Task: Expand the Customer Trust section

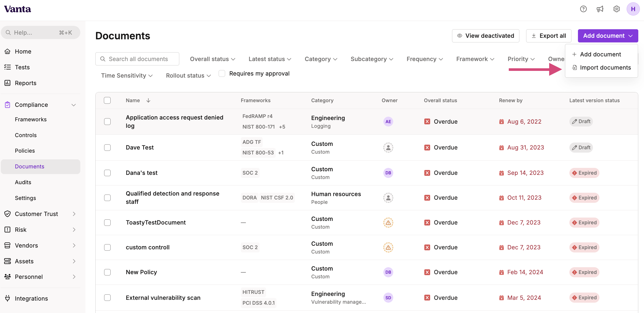Action: [x=74, y=214]
